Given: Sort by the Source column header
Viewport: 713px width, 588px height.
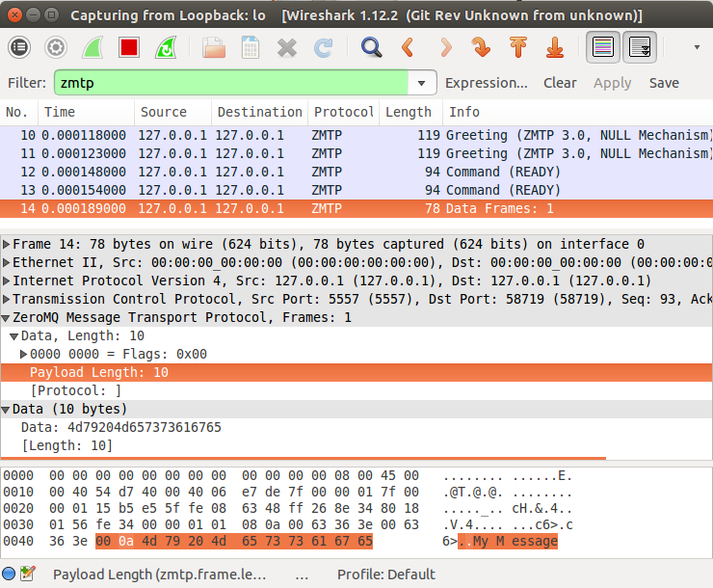Looking at the screenshot, I should tap(172, 112).
